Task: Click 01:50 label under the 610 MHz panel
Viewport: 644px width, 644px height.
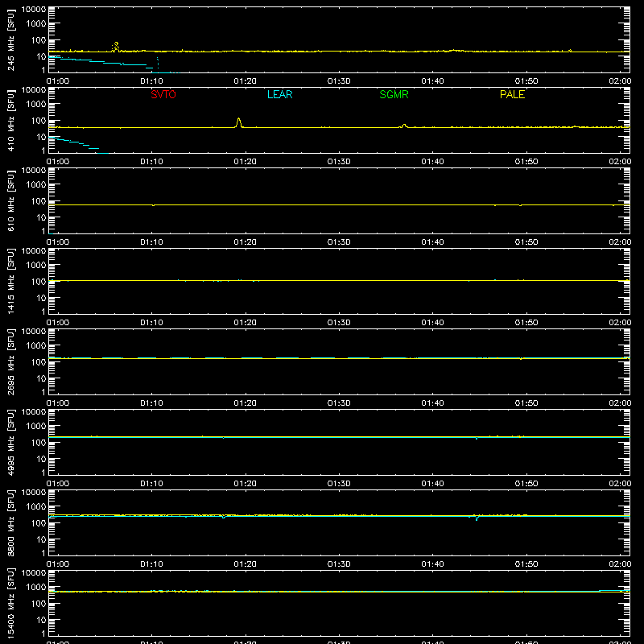Action: pyautogui.click(x=526, y=242)
